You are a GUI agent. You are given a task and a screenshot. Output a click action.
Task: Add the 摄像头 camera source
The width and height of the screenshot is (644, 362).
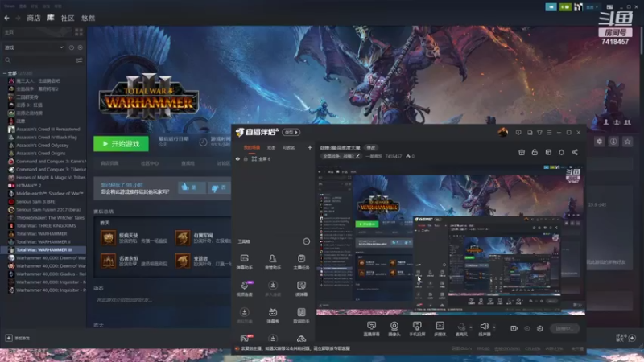coord(394,329)
